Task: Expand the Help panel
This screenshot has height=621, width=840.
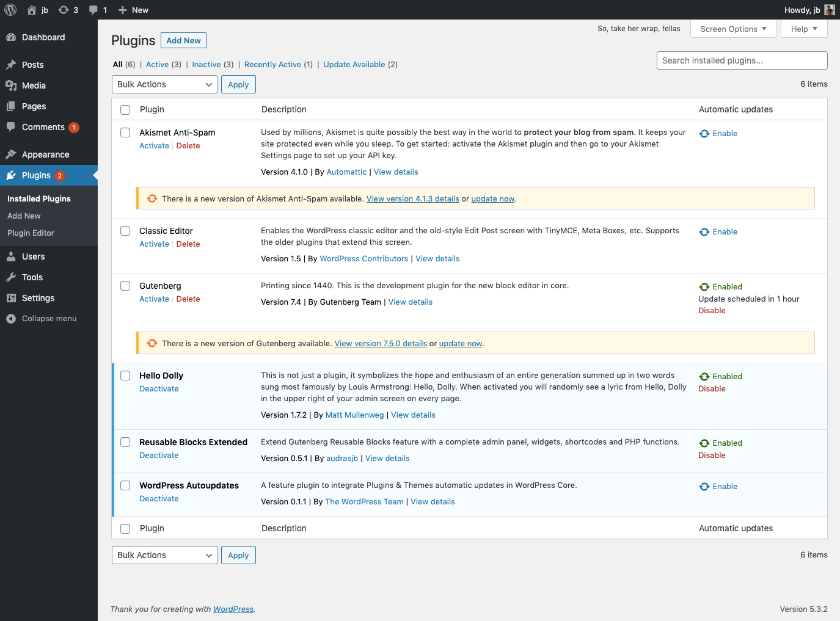Action: click(804, 29)
